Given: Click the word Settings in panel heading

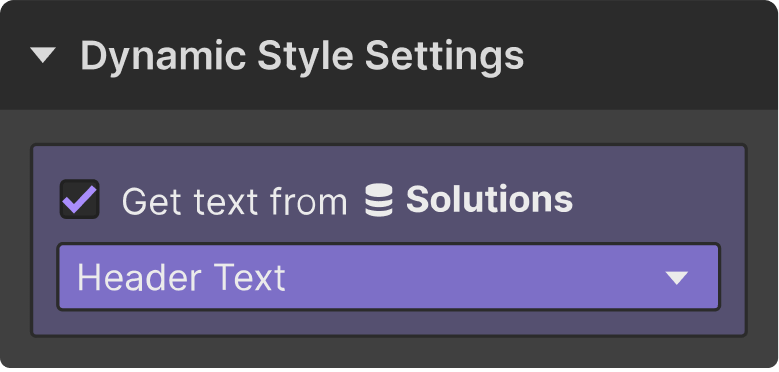Looking at the screenshot, I should coord(445,56).
